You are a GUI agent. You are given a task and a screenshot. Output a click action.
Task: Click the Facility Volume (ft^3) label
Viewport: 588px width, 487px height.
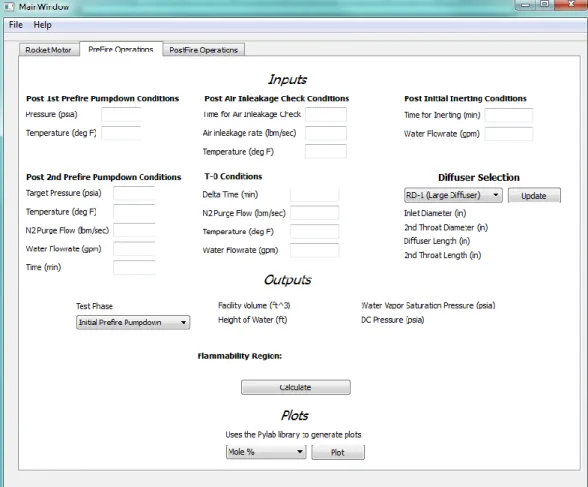pyautogui.click(x=254, y=306)
